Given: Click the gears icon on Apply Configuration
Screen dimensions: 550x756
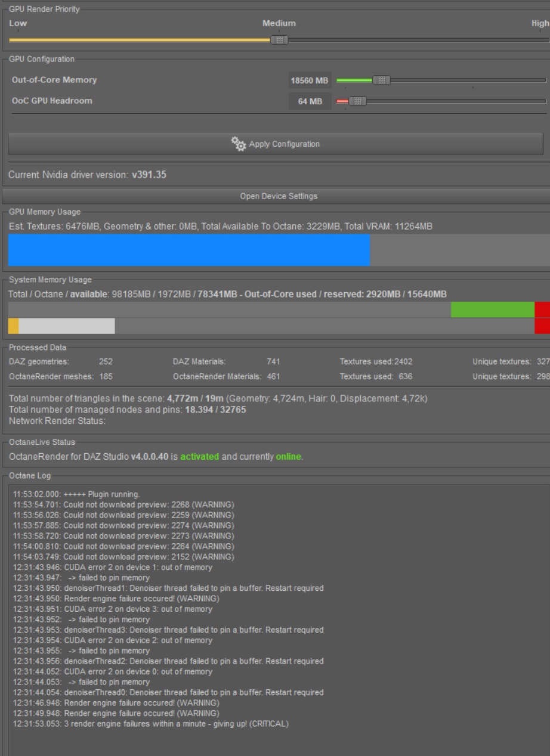Looking at the screenshot, I should (x=239, y=144).
